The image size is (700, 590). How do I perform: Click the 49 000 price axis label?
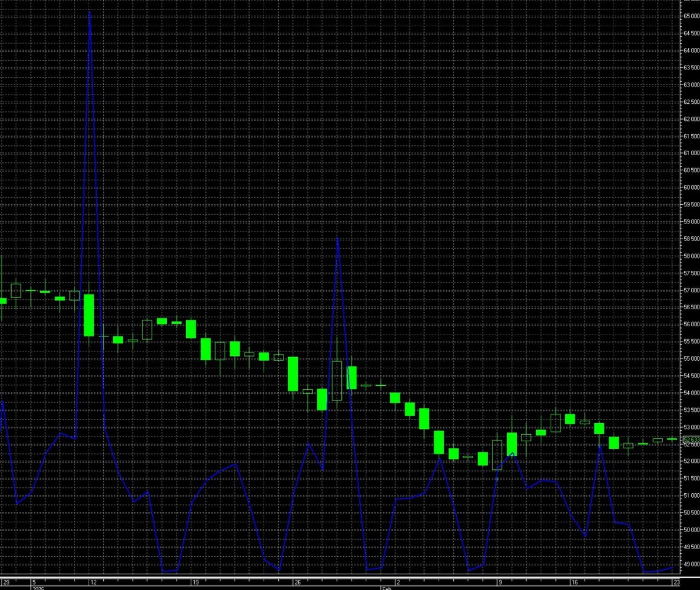click(691, 564)
